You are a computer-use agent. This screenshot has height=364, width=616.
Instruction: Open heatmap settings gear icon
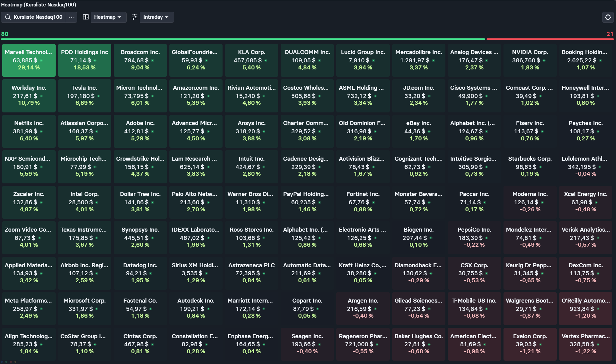pyautogui.click(x=608, y=17)
